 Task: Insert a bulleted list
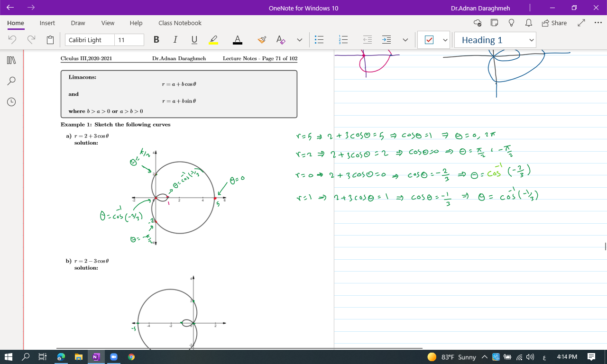click(320, 40)
